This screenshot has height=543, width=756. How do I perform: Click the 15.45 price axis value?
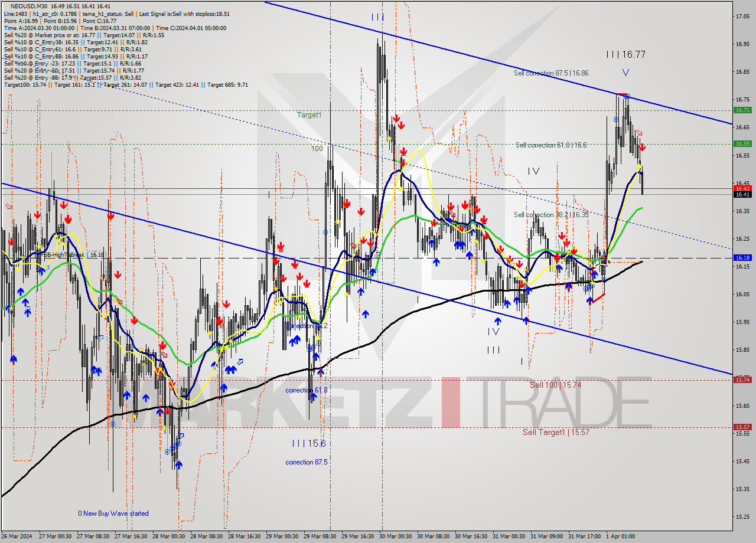(x=742, y=461)
